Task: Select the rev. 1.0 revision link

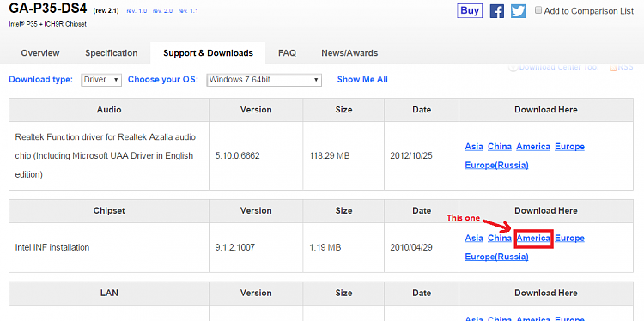Action: pos(137,11)
